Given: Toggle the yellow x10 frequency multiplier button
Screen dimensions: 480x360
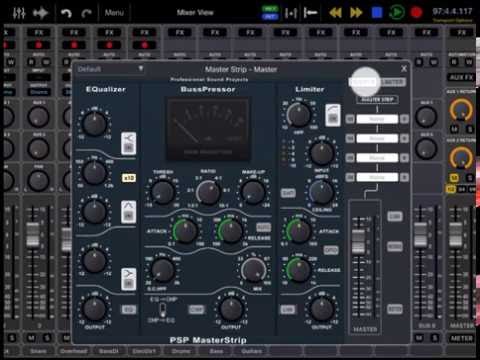Looking at the screenshot, I should [129, 178].
